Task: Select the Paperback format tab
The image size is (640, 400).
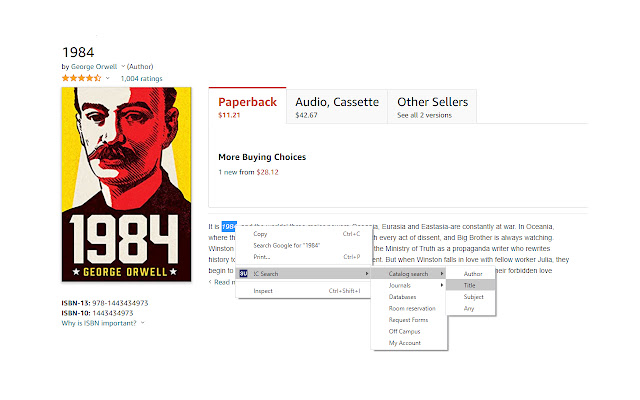Action: click(x=246, y=107)
